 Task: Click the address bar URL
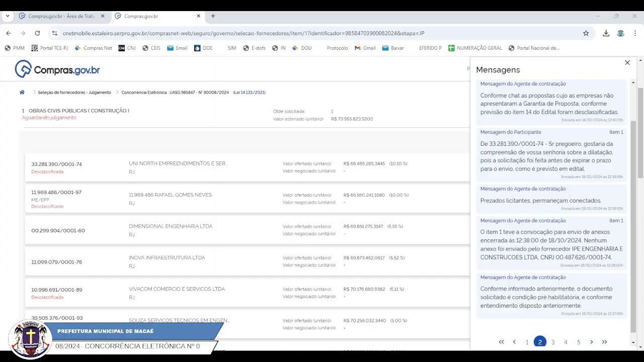(244, 33)
